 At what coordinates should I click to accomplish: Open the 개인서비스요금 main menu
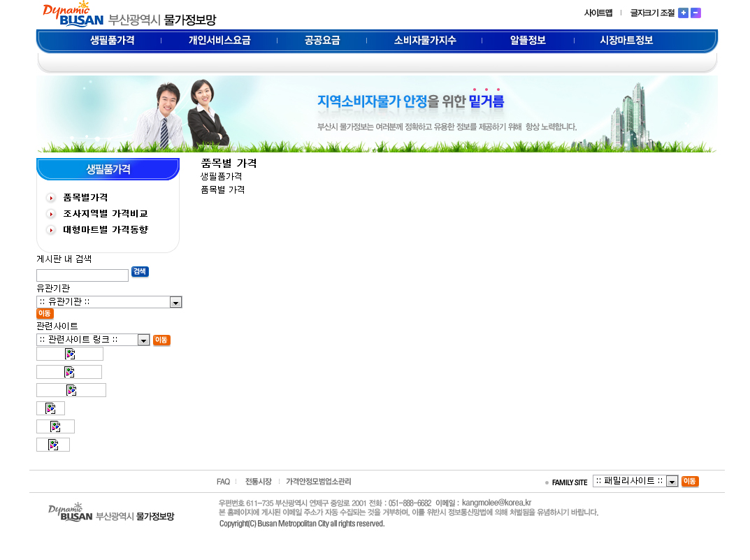pyautogui.click(x=219, y=40)
